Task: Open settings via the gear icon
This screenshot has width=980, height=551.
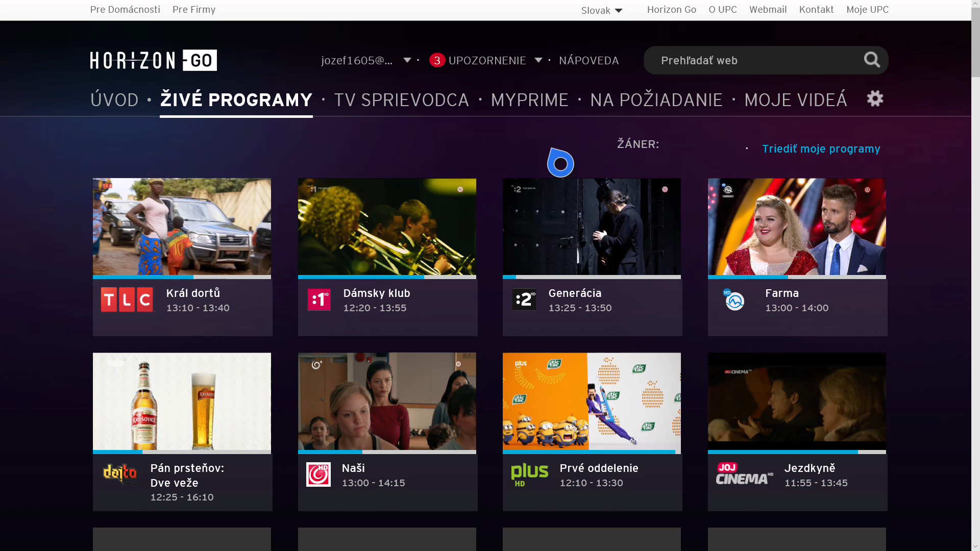Action: click(875, 98)
